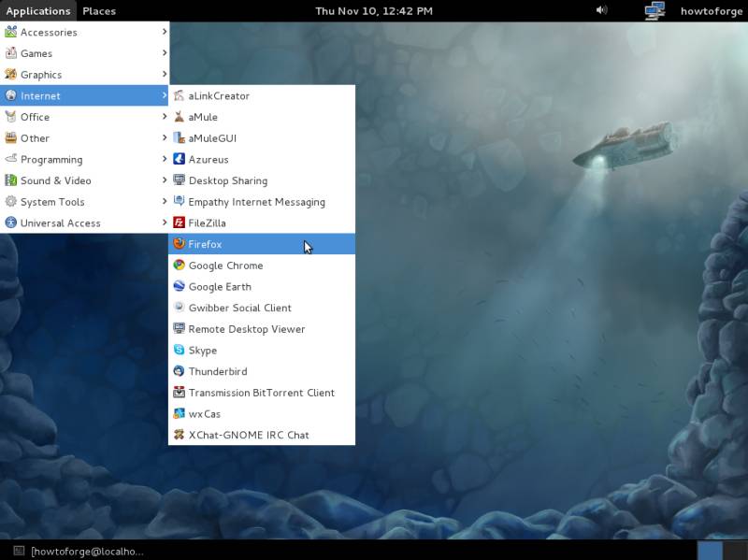
Task: Click the FileZilla icon
Action: 179,223
